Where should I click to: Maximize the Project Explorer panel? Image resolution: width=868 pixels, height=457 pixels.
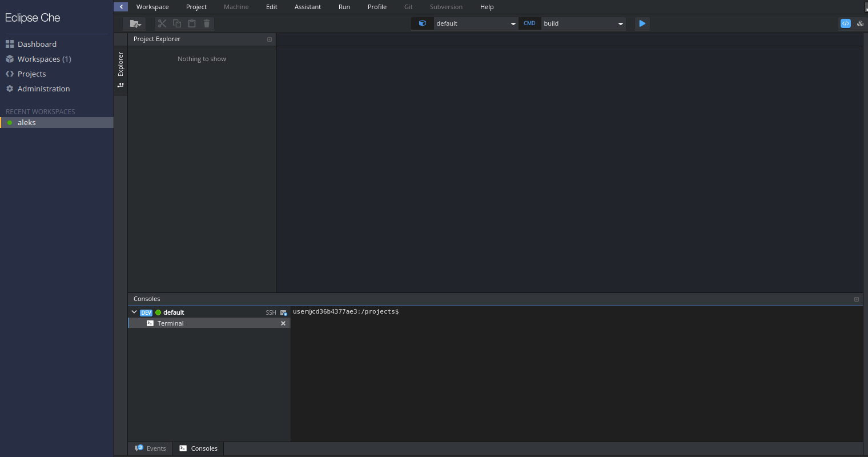(270, 39)
